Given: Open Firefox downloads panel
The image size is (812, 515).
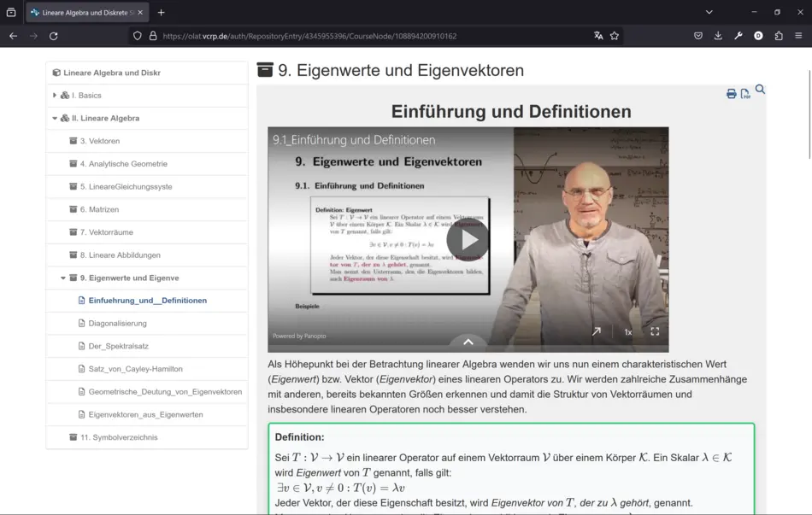Looking at the screenshot, I should (718, 36).
